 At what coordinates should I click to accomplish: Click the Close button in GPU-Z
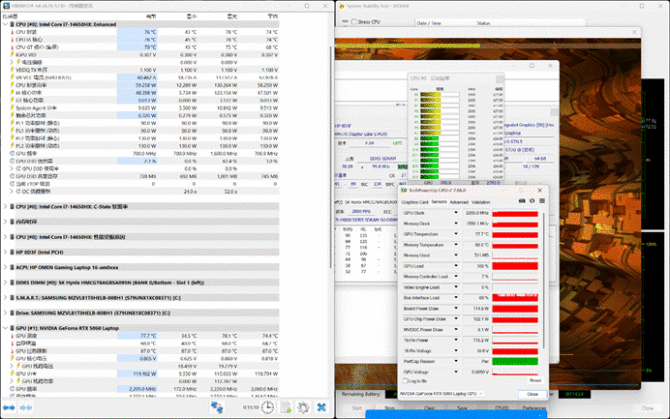point(533,394)
